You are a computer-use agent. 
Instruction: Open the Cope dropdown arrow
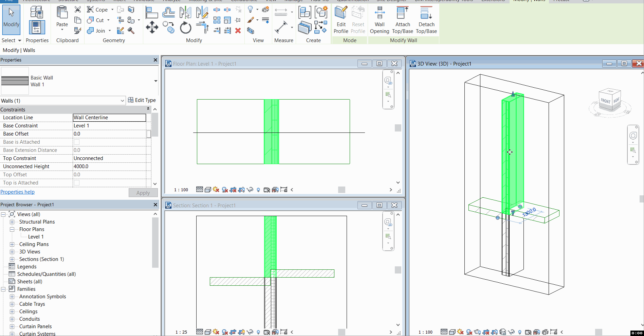point(112,10)
